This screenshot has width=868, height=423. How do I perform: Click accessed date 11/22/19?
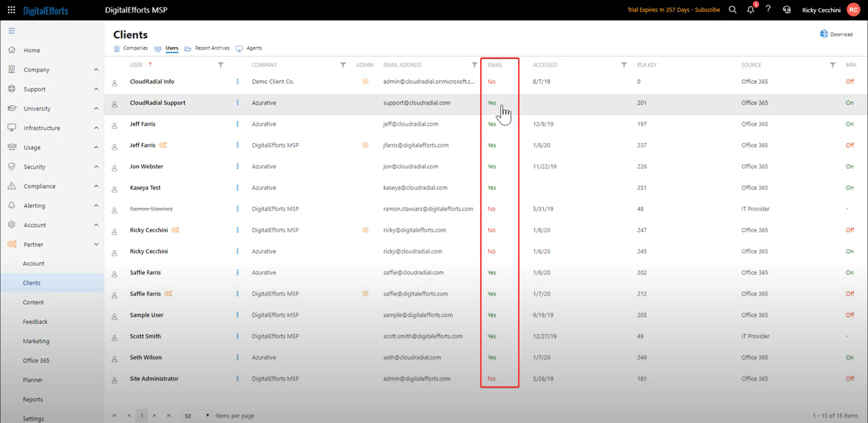[545, 166]
